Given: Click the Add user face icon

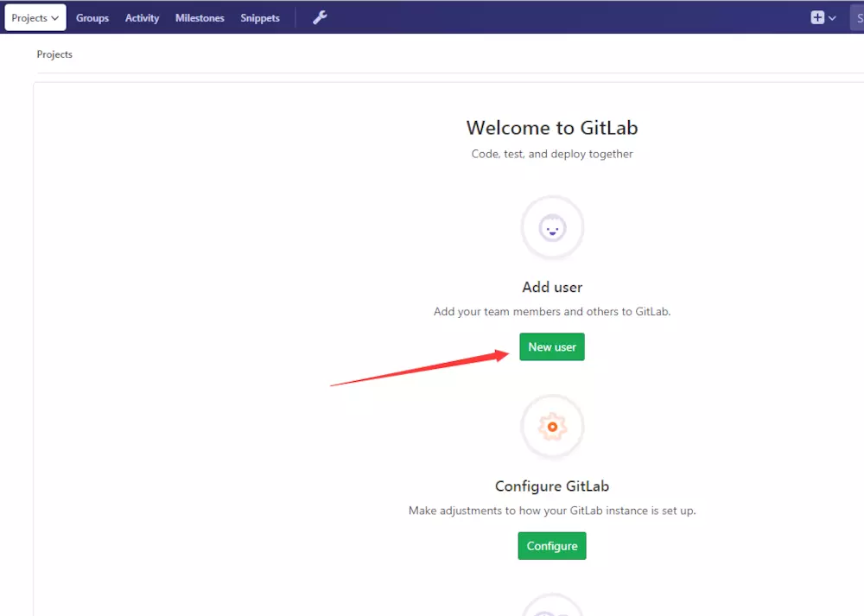Looking at the screenshot, I should (x=552, y=228).
